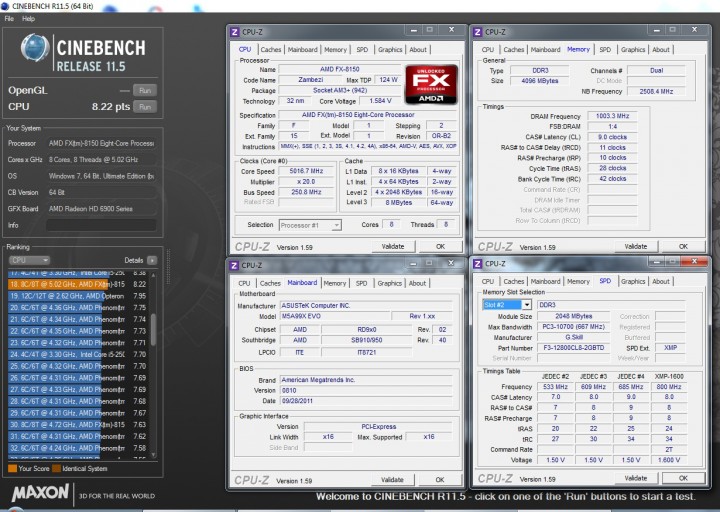720x512 pixels.
Task: Open the Help menu in Cinebench
Action: pyautogui.click(x=28, y=19)
